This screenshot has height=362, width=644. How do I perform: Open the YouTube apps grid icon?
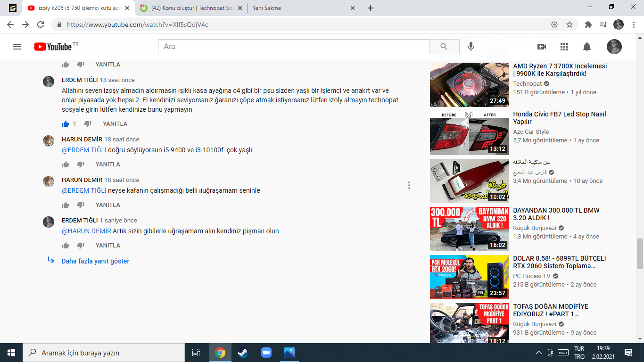click(x=564, y=47)
